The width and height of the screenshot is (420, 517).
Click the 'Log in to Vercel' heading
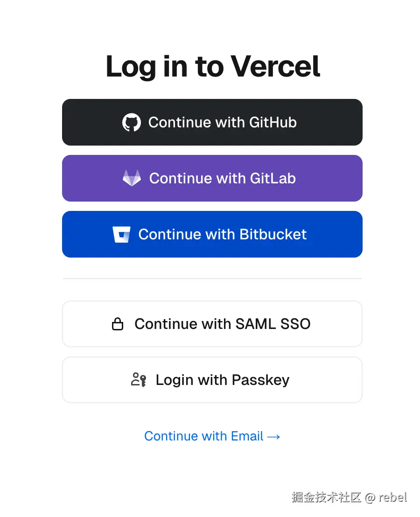coord(212,67)
